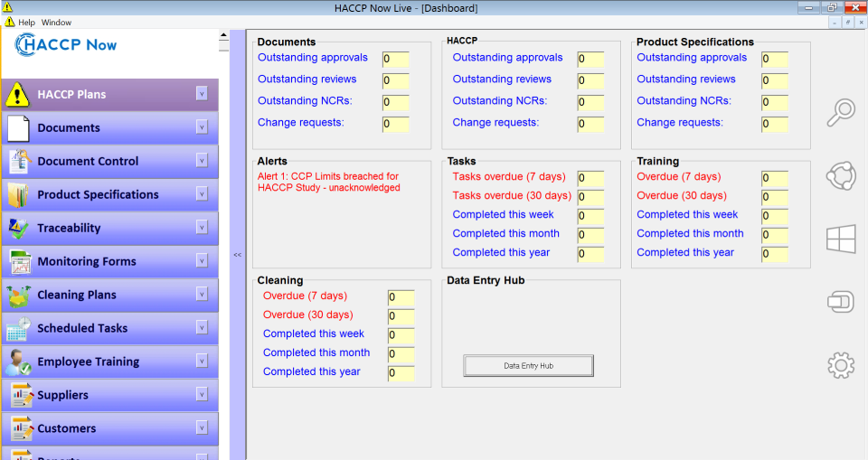Open Training Overdue (7 days) link
Viewport: 868px width, 460px height.
[x=679, y=176]
